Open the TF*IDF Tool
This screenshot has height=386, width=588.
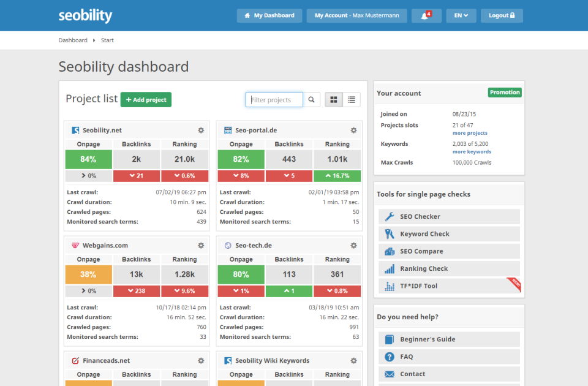pyautogui.click(x=449, y=286)
